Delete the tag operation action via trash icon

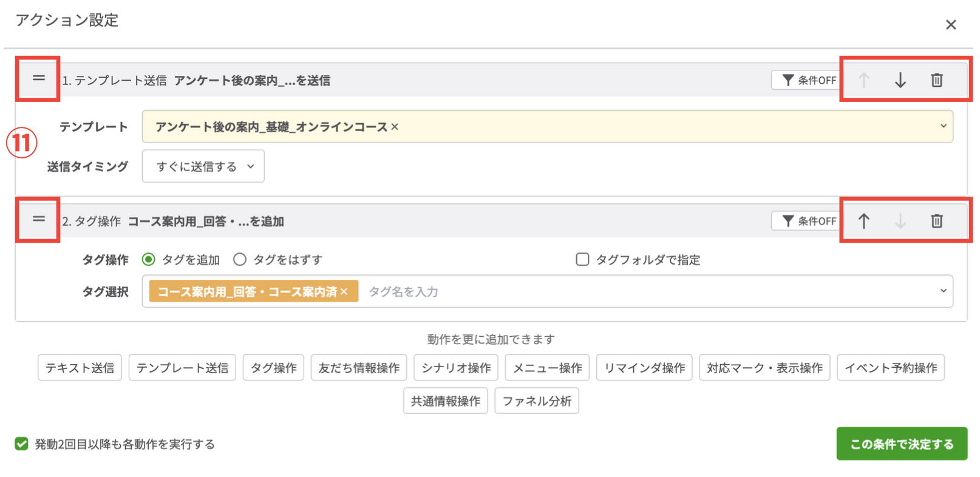point(936,221)
